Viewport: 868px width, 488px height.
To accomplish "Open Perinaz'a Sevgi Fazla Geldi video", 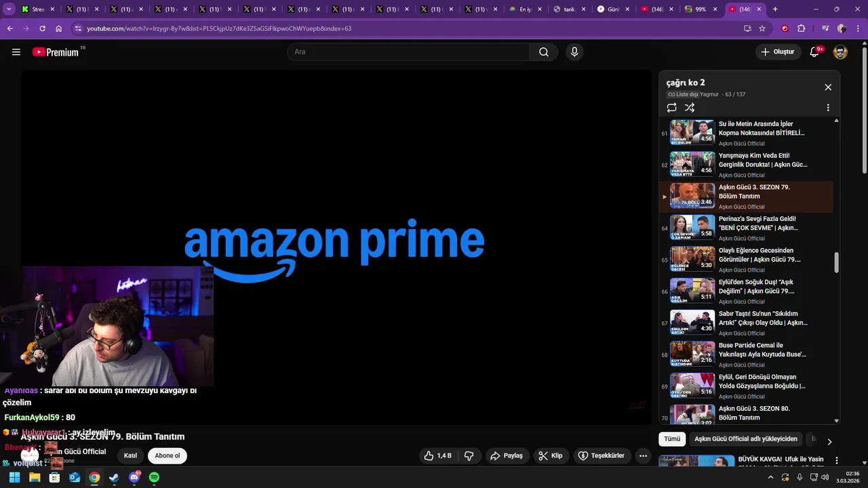I will point(746,228).
